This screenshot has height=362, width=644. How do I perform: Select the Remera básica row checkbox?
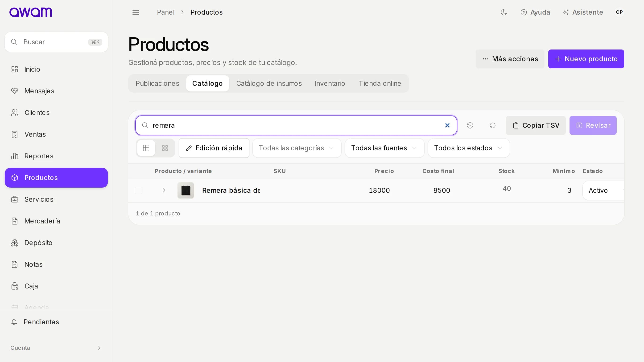(x=139, y=190)
